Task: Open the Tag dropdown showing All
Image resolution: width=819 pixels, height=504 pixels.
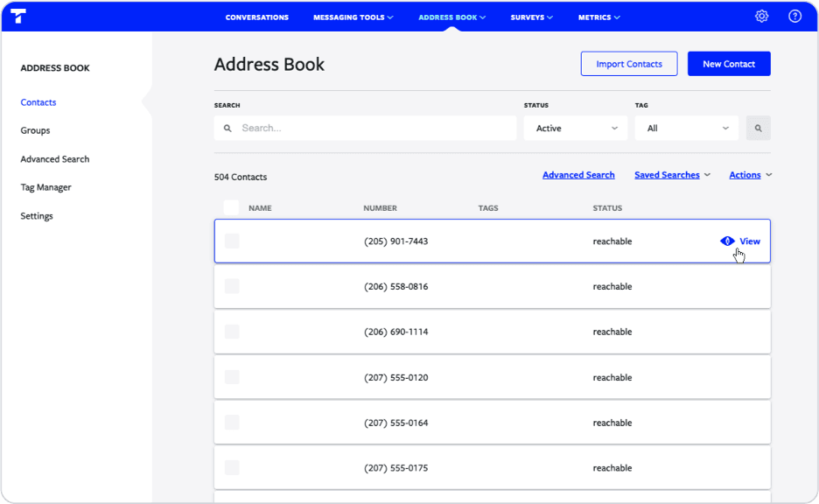Action: click(x=686, y=128)
